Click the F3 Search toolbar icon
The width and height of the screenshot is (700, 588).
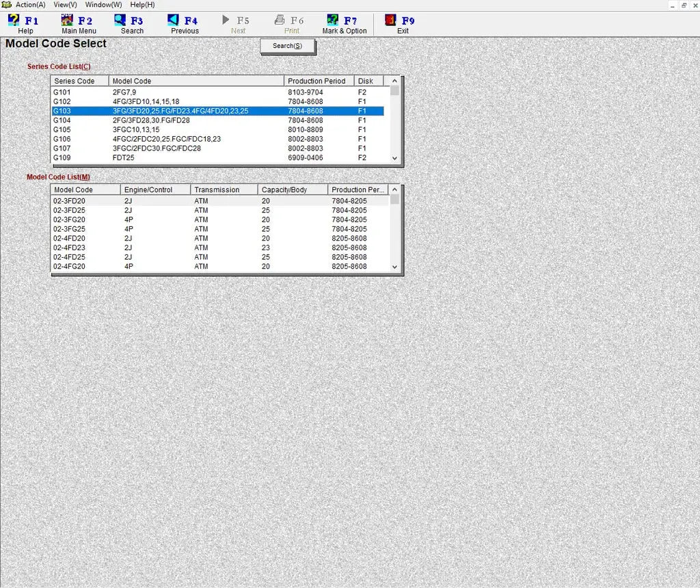tap(120, 21)
